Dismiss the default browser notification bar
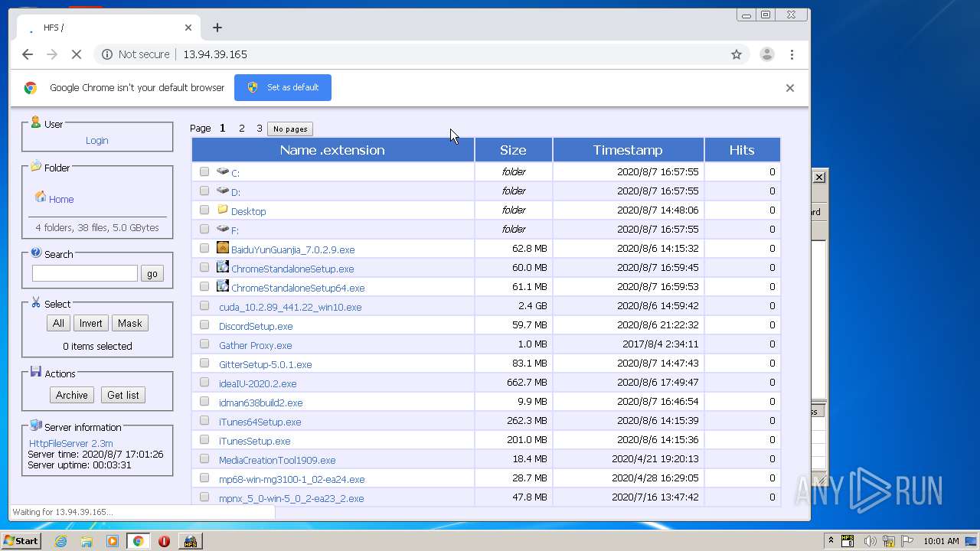980x551 pixels. coord(790,88)
